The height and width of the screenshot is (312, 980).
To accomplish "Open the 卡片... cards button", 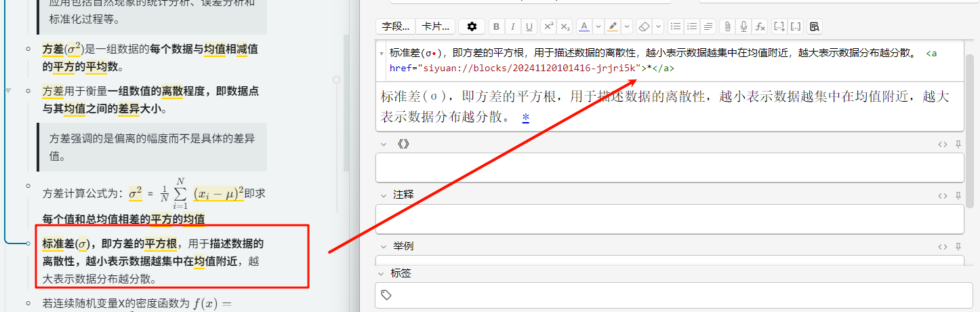I will pyautogui.click(x=435, y=26).
